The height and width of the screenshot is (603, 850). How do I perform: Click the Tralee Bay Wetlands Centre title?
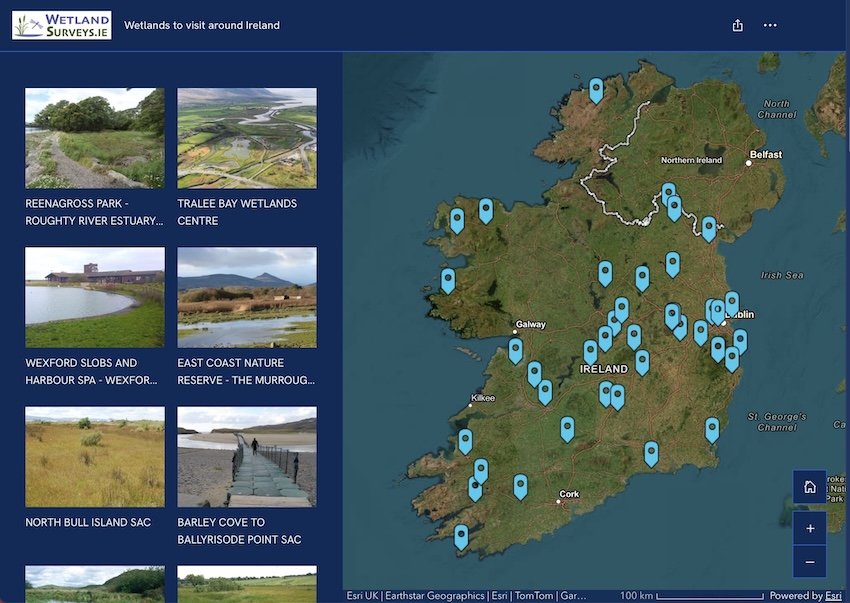click(x=237, y=212)
